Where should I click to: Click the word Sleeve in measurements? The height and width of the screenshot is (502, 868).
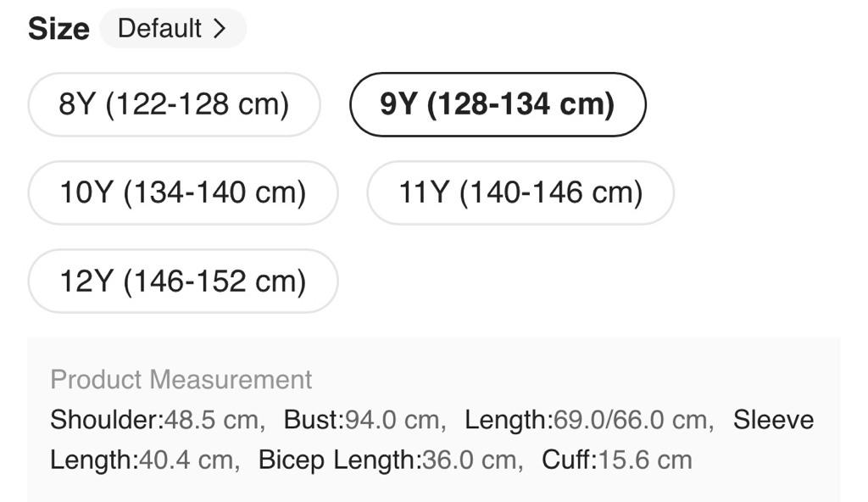[x=773, y=420]
